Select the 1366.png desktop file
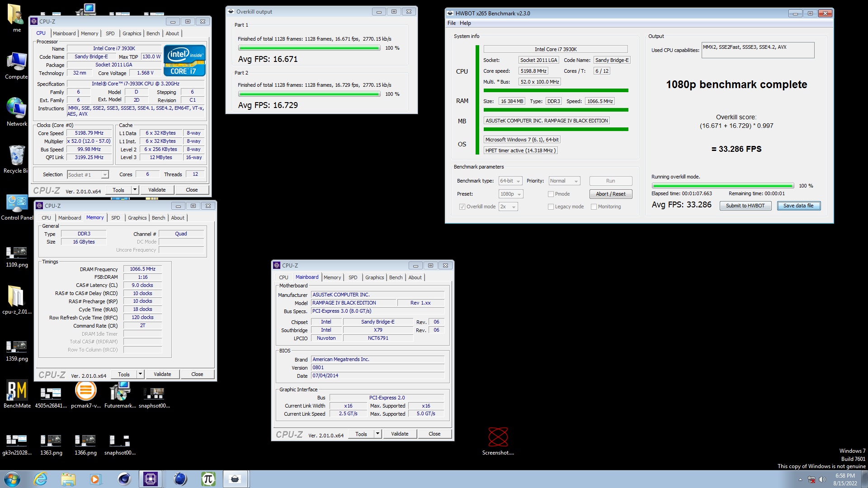The width and height of the screenshot is (868, 488). point(85,444)
